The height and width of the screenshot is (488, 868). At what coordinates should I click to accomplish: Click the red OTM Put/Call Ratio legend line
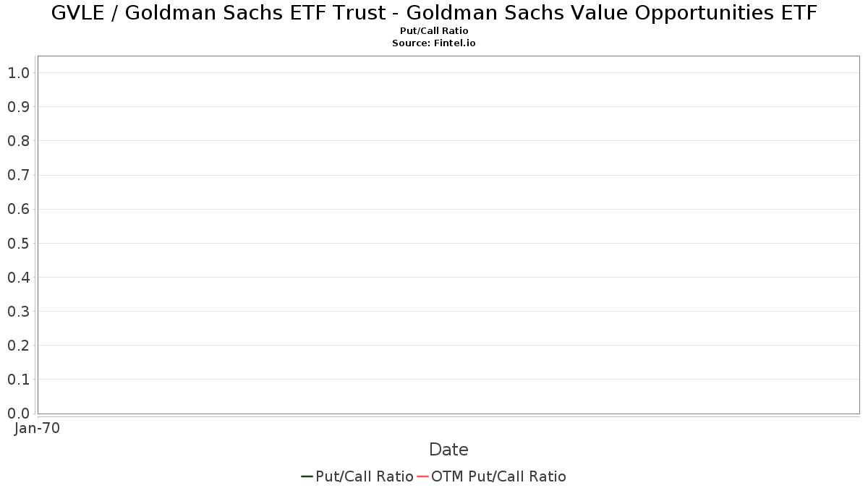(423, 476)
